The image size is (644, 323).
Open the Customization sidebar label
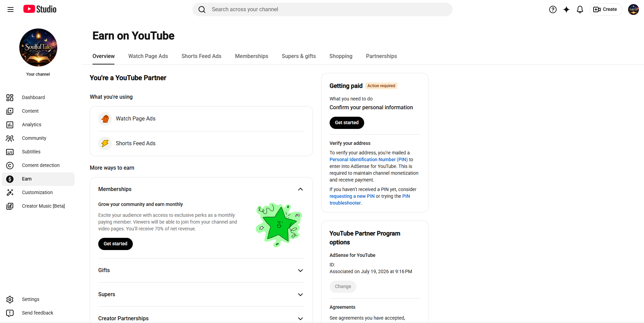coord(37,193)
